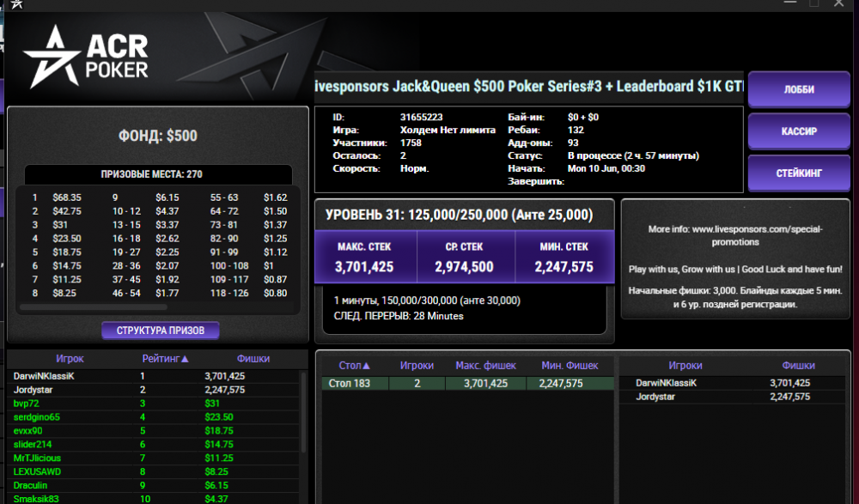The image size is (859, 504).
Task: Sort tables by Макс. фишек column
Action: [x=486, y=366]
